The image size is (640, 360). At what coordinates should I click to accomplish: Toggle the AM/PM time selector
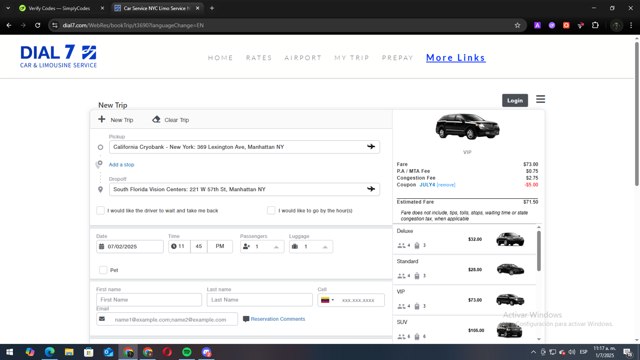[220, 246]
